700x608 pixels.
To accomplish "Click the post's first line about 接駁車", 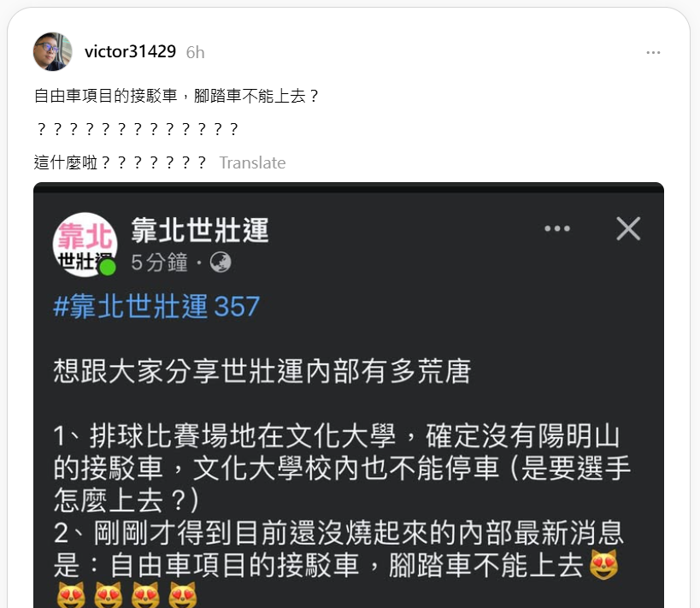I will tap(177, 96).
